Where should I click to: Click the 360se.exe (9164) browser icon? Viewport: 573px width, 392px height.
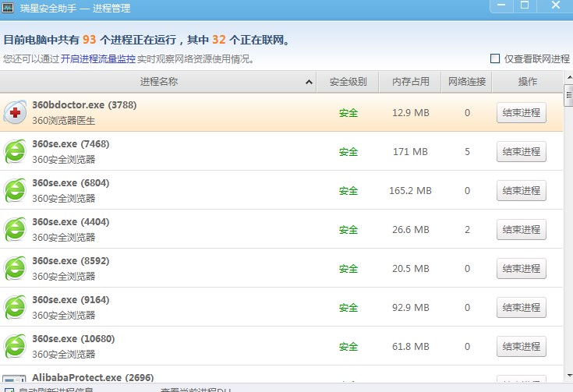15,308
